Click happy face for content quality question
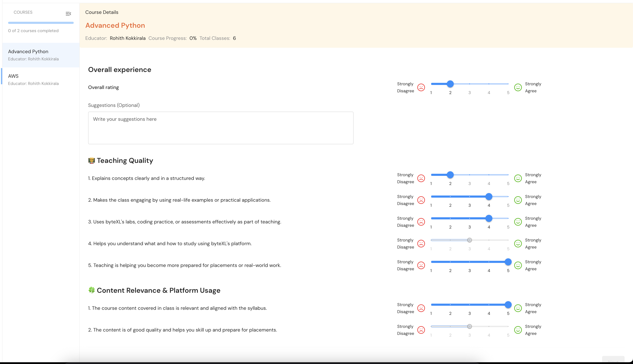Screen dimensions: 633x364 [518, 330]
